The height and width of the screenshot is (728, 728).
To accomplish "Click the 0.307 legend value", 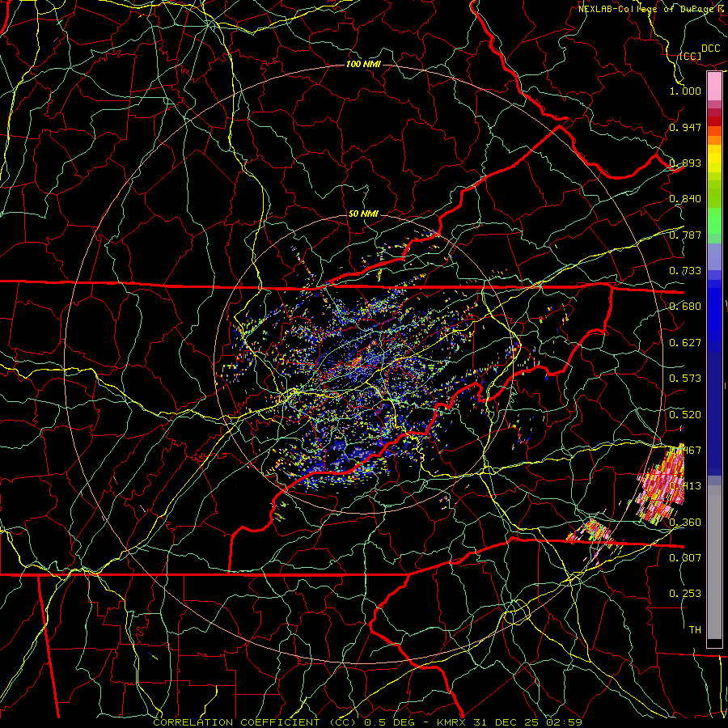I will coord(685,558).
